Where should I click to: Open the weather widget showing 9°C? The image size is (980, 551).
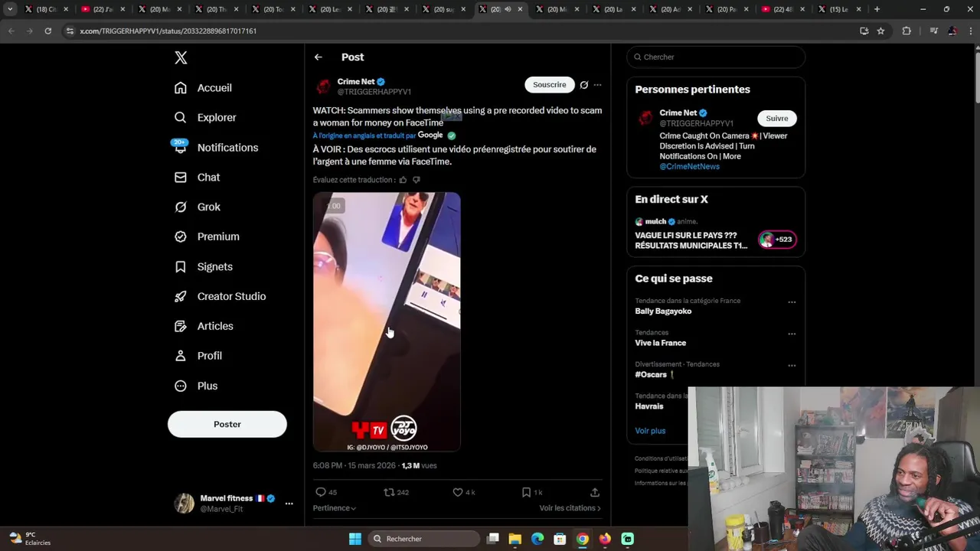[29, 539]
